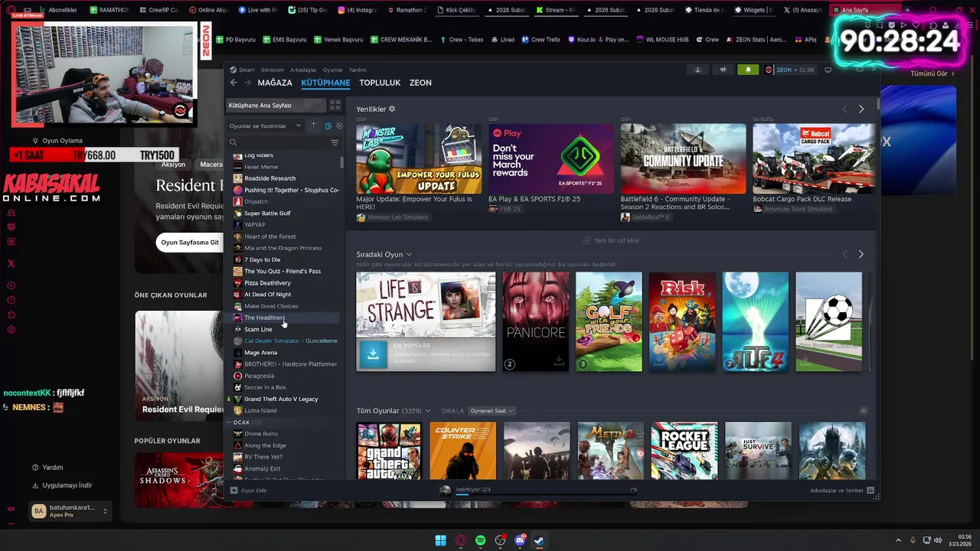Open Steam icon in the taskbar

[x=539, y=540]
